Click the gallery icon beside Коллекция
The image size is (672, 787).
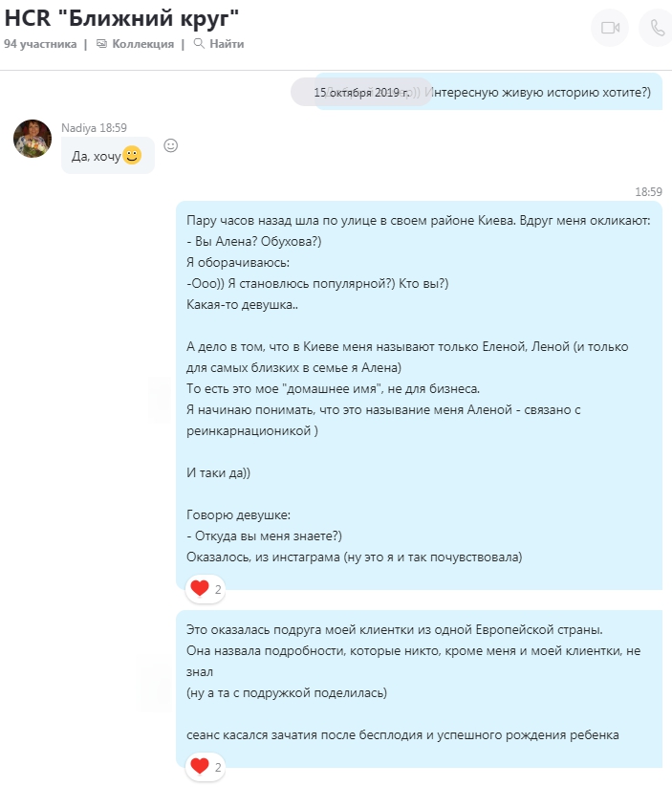pyautogui.click(x=102, y=44)
